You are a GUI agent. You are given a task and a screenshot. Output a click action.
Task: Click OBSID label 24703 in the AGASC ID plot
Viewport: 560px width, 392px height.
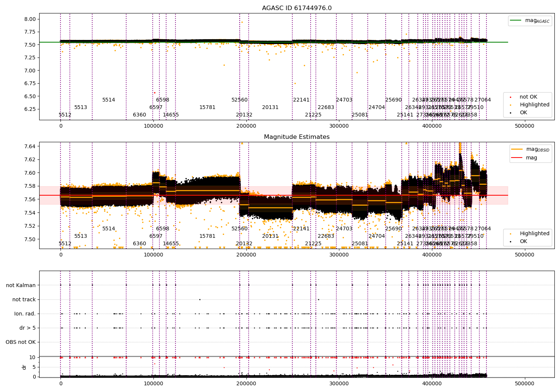point(344,100)
